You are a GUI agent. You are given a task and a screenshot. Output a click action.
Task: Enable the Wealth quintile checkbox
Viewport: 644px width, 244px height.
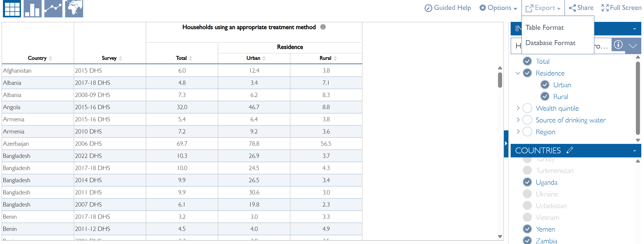527,108
